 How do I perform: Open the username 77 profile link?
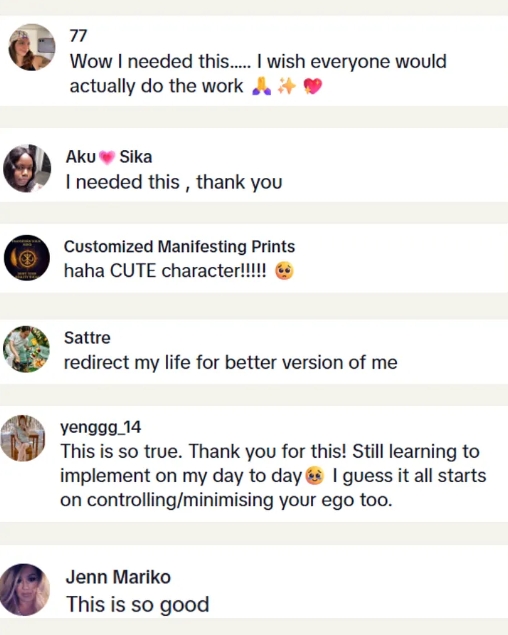(78, 36)
